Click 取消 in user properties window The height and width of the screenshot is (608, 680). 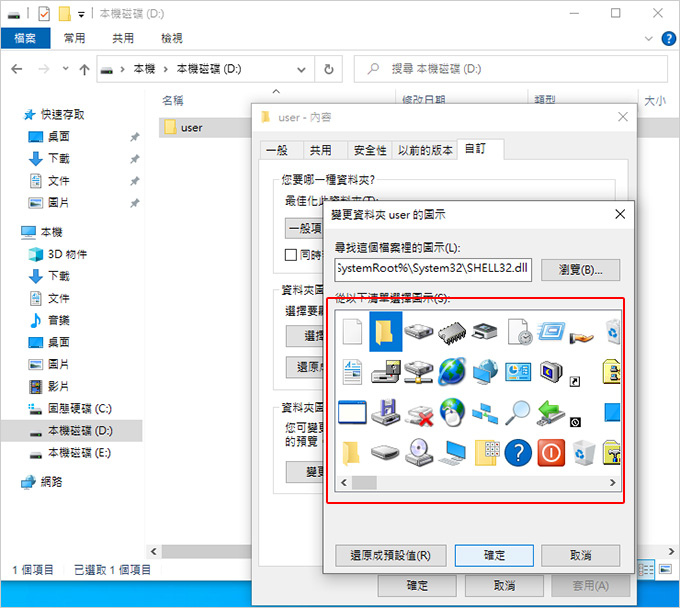click(x=504, y=586)
